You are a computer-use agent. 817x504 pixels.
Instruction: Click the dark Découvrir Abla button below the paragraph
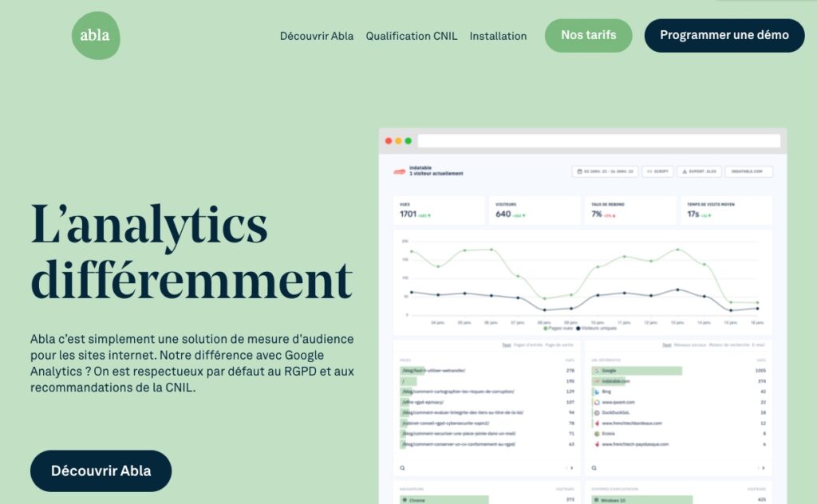[101, 471]
